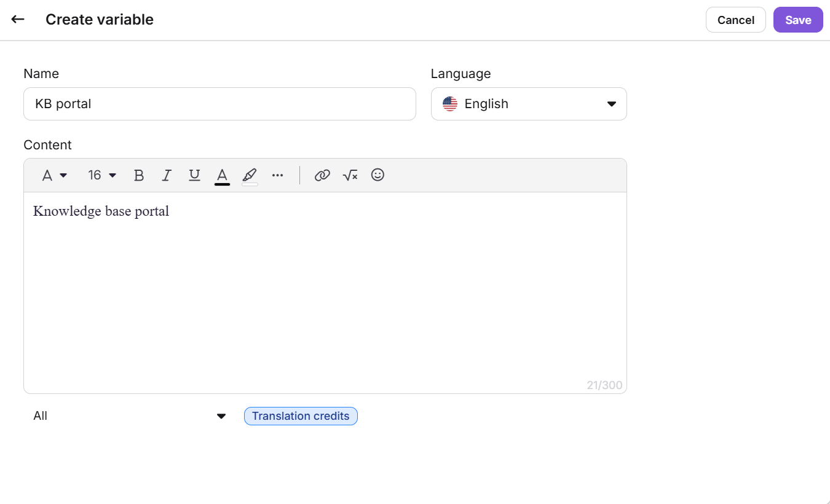Cancel creating the variable
Viewport: 830px width, 504px height.
(x=735, y=19)
